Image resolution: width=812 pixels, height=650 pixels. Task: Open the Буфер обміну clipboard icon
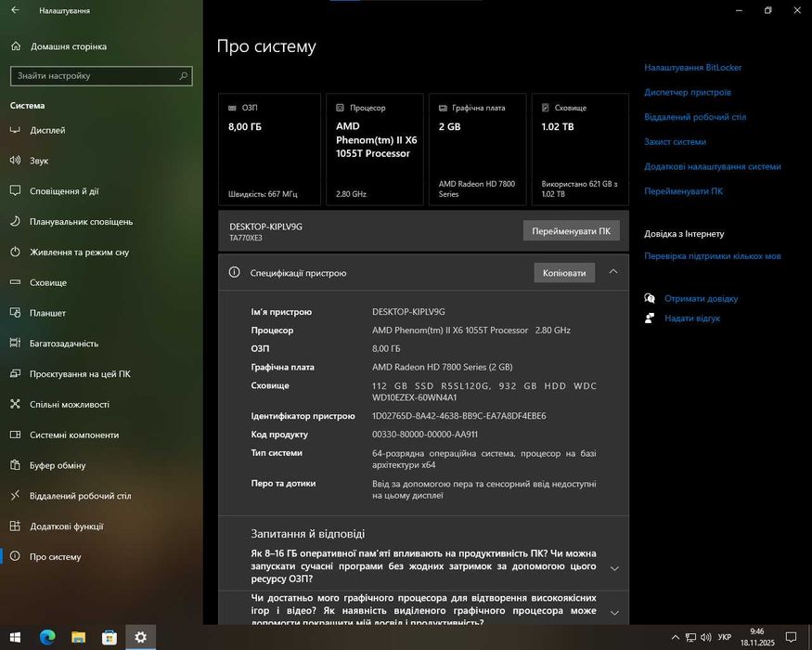tap(15, 465)
